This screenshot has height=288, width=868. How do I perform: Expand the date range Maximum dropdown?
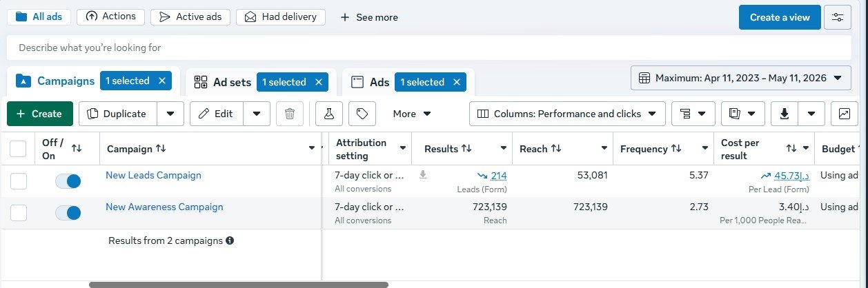click(x=740, y=78)
